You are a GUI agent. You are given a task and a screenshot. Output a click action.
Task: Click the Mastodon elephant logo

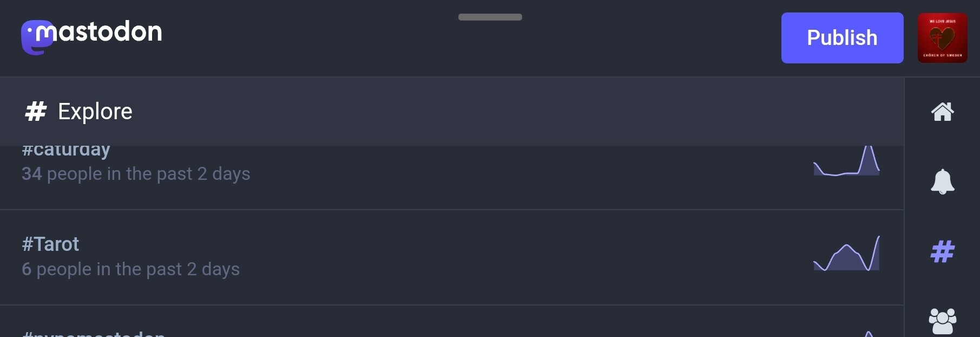click(x=36, y=38)
